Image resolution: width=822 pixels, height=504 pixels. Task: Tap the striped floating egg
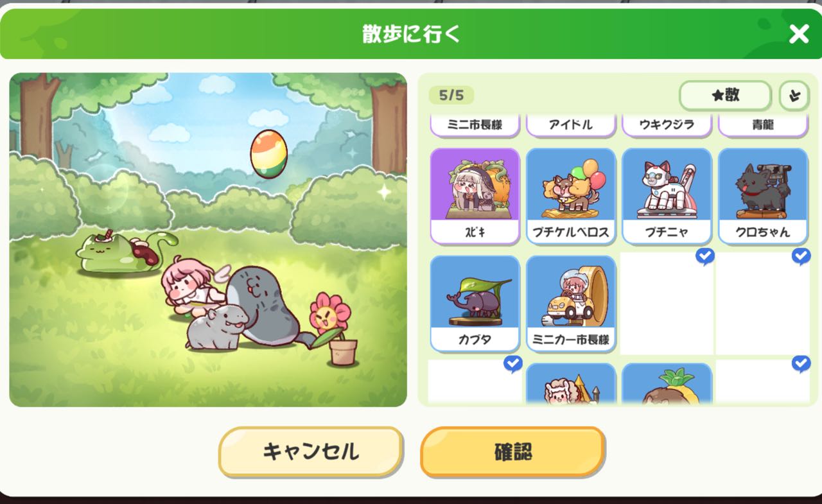pyautogui.click(x=269, y=153)
